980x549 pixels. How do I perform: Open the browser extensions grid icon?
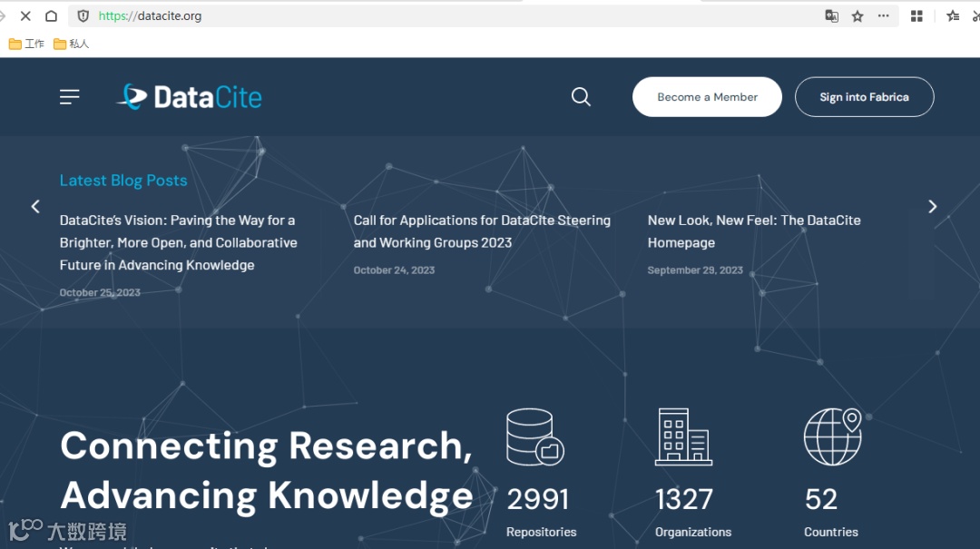pos(916,16)
